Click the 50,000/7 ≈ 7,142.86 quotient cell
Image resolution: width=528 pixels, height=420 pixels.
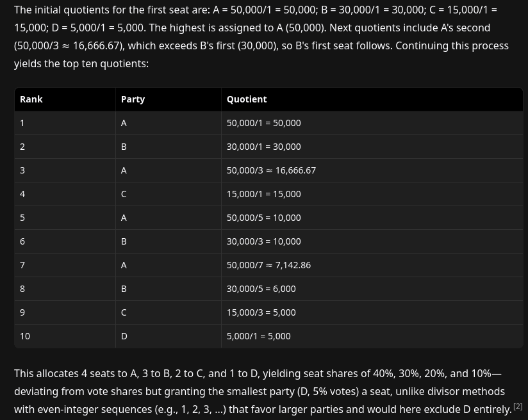268,265
